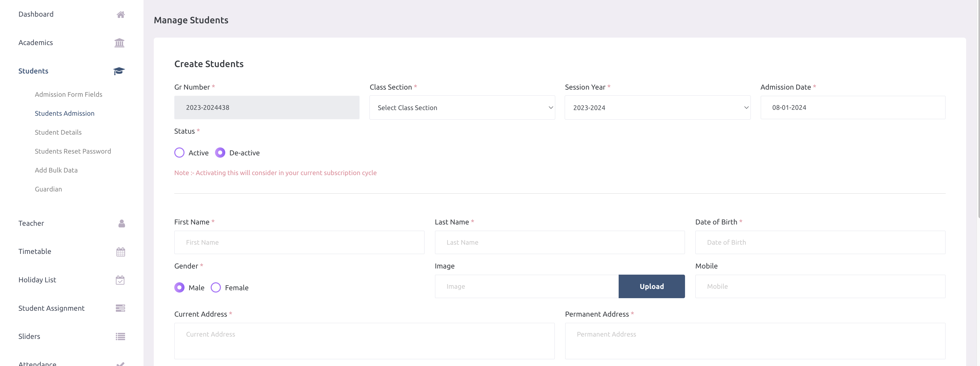Image resolution: width=980 pixels, height=366 pixels.
Task: Click the Sliders list icon
Action: 120,337
